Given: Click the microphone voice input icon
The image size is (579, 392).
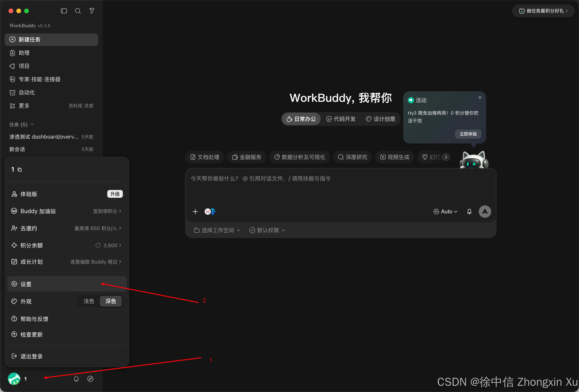Looking at the screenshot, I should (469, 212).
